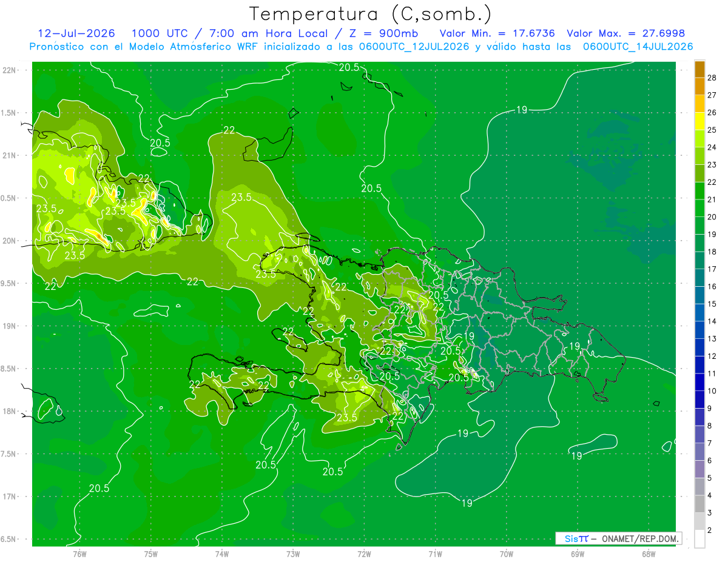The height and width of the screenshot is (562, 728).
Task: Select 'Valor Min. = 17.6736' text
Action: coord(497,33)
